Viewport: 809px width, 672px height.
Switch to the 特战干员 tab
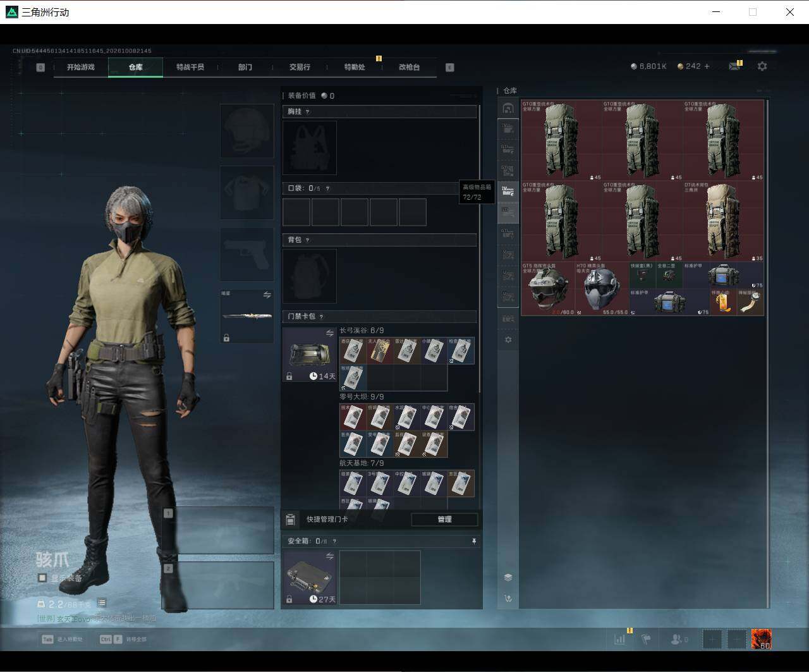pyautogui.click(x=190, y=67)
